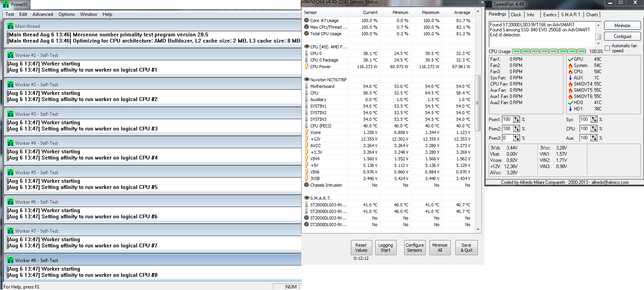Click the thermometer icon next to Motherboard
The image size is (644, 290).
pos(306,86)
